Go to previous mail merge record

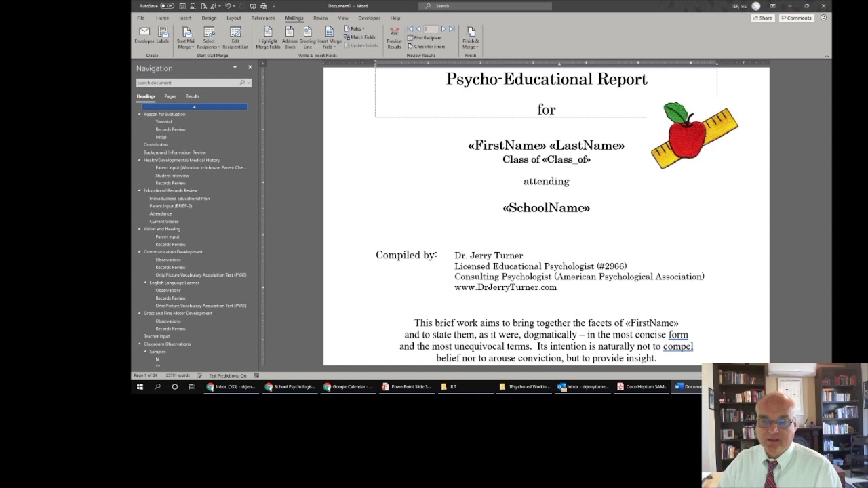[418, 29]
